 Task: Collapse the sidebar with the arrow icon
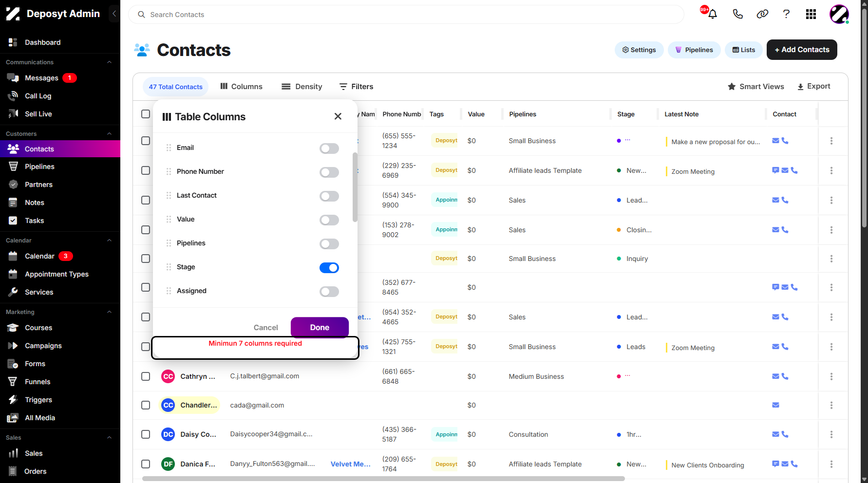click(x=114, y=14)
